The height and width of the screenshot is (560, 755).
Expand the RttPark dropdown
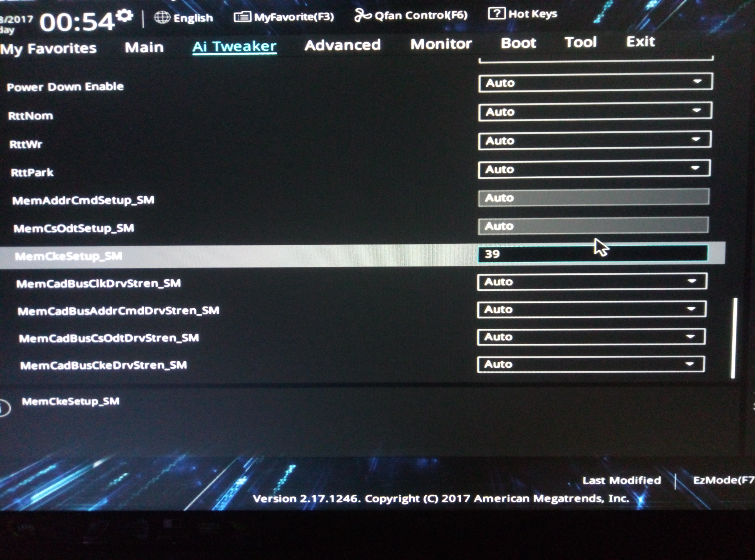pyautogui.click(x=594, y=169)
